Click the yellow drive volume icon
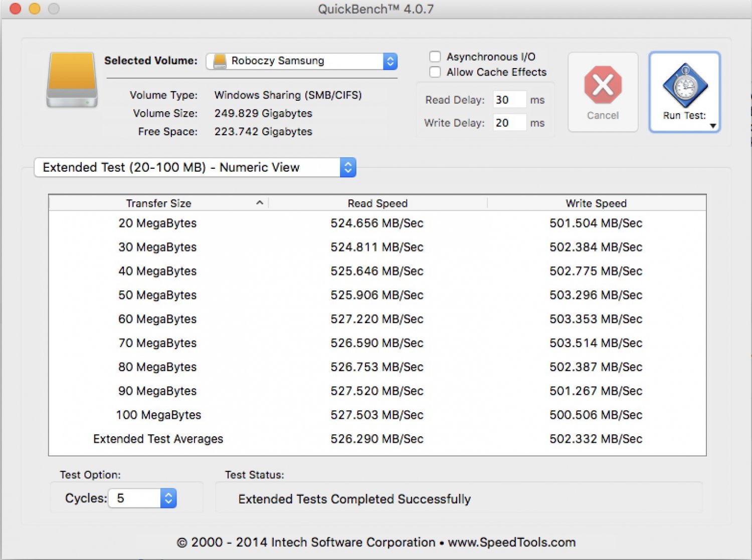The image size is (752, 560). click(x=72, y=80)
